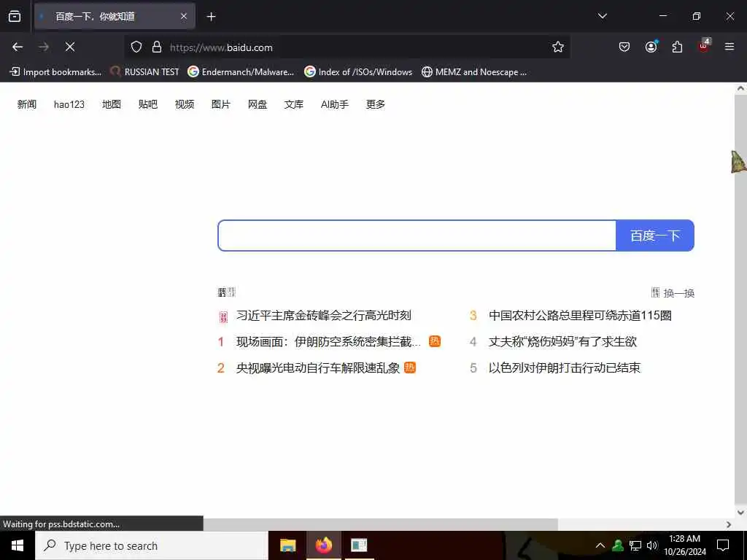Click the green user tray icon
This screenshot has height=560, width=747.
click(x=618, y=545)
